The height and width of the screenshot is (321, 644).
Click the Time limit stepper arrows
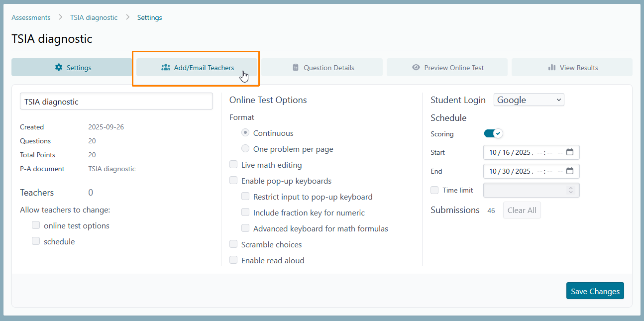(570, 190)
